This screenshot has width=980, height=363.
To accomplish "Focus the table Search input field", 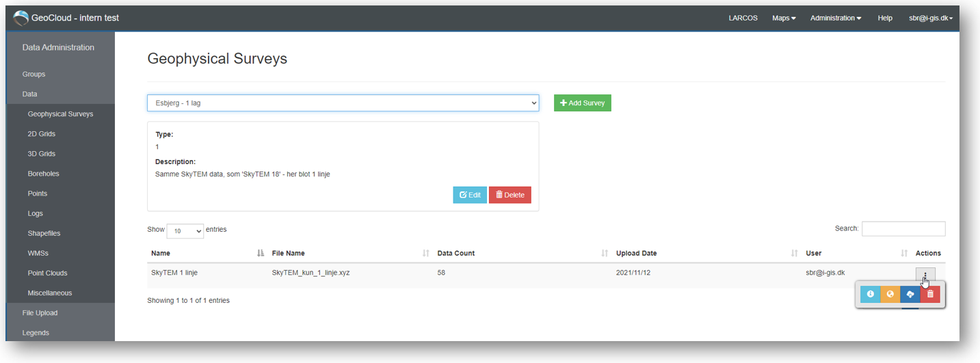I will tap(903, 228).
